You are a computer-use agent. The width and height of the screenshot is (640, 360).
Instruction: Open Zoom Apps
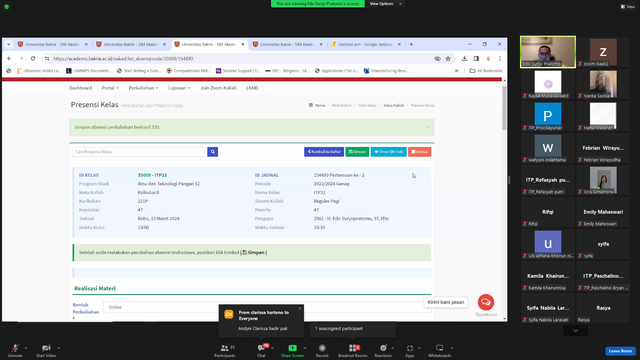[x=410, y=350]
